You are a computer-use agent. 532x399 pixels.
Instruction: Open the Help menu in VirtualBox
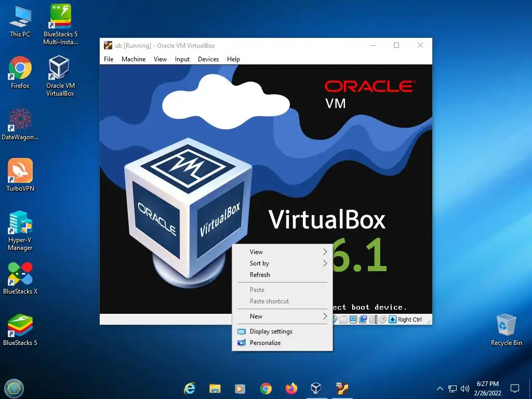[233, 59]
